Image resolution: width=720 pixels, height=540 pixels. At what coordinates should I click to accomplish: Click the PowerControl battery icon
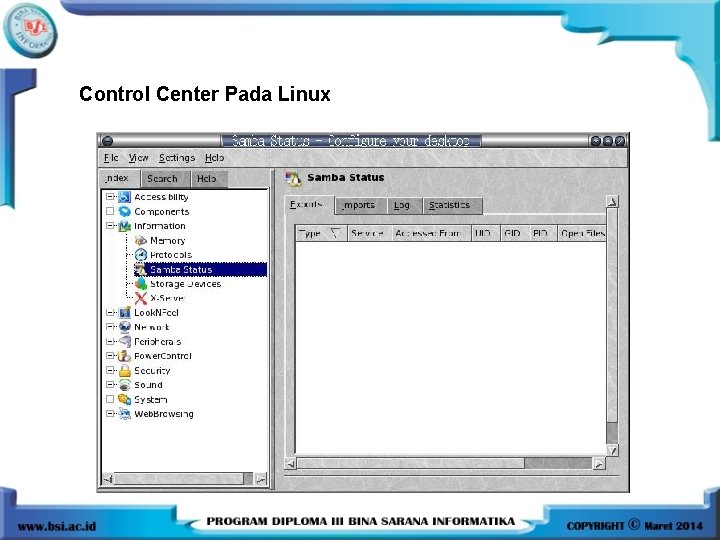[124, 356]
